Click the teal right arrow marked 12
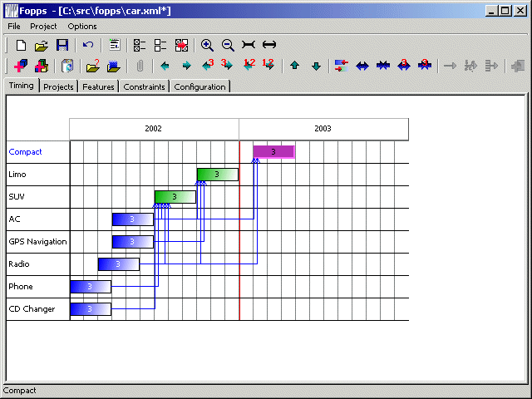 [x=268, y=65]
